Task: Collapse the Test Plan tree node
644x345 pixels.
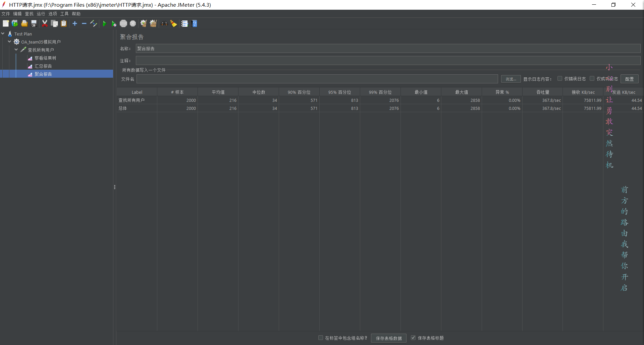Action: [3, 34]
